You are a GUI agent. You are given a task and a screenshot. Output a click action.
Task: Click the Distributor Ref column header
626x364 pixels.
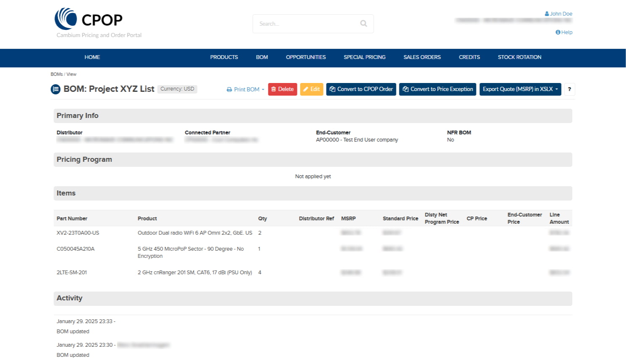(x=316, y=219)
